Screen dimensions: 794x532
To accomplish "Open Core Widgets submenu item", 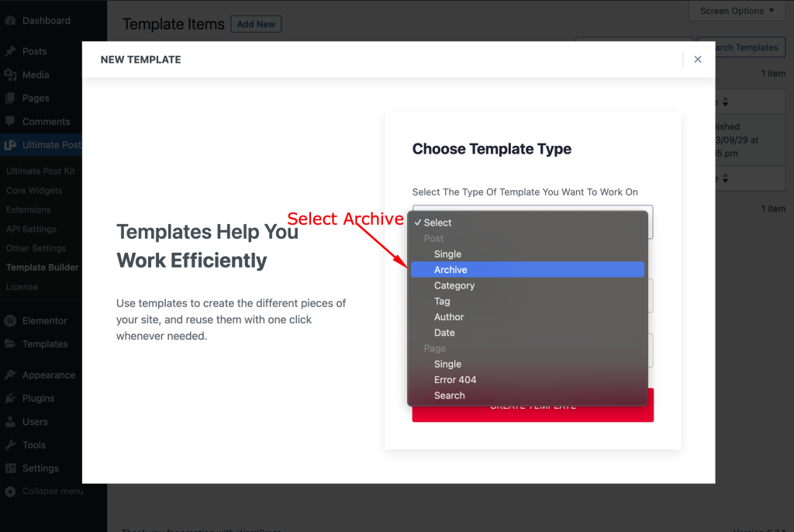I will tap(34, 191).
